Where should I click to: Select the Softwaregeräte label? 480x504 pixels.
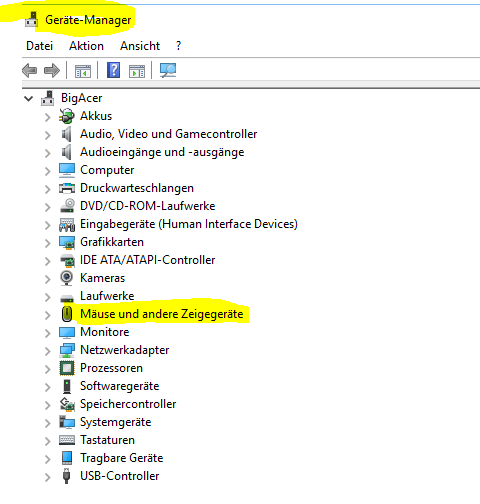[x=119, y=386]
